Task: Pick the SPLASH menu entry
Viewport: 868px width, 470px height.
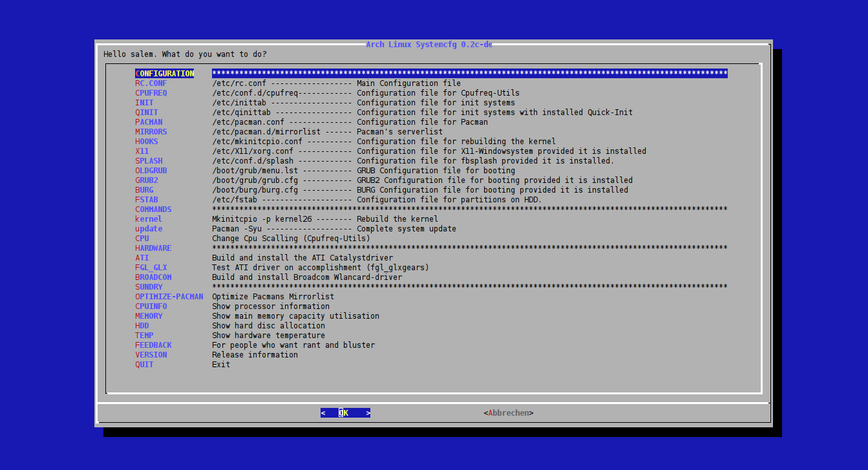Action: tap(149, 161)
